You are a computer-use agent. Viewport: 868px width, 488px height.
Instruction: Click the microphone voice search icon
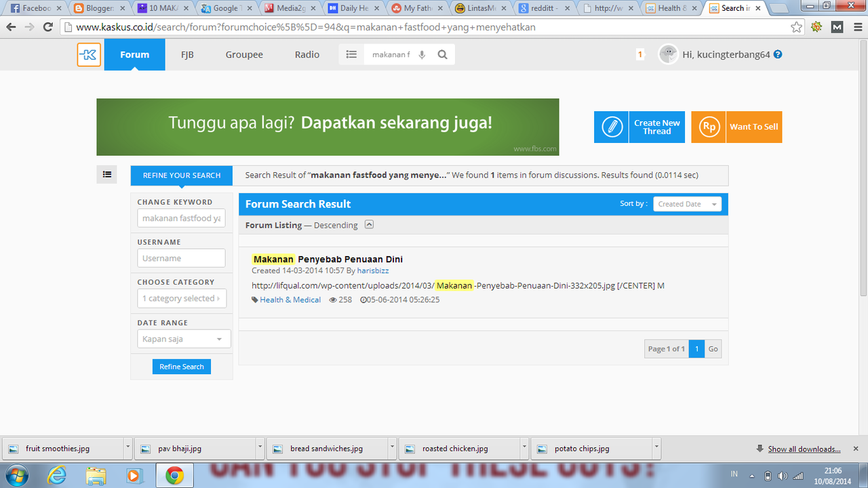point(422,55)
